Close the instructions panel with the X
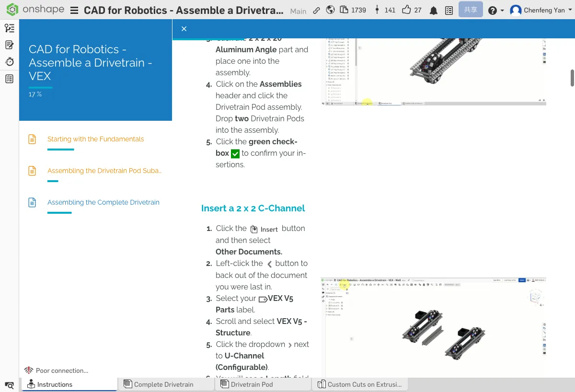Screen dimensions: 575x392 click(x=184, y=29)
